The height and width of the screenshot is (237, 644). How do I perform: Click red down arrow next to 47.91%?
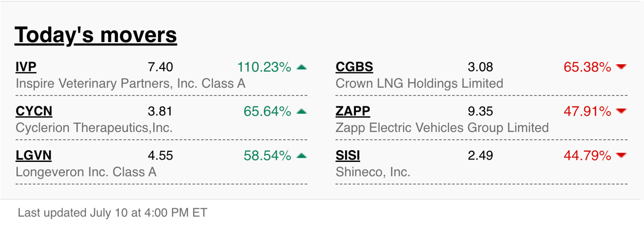[x=621, y=111]
